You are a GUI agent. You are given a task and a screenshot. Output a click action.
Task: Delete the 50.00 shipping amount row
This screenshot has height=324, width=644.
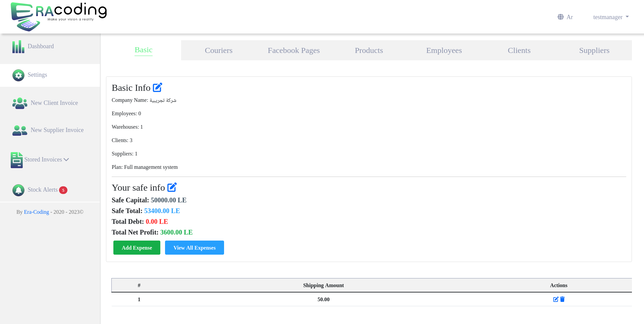click(562, 299)
